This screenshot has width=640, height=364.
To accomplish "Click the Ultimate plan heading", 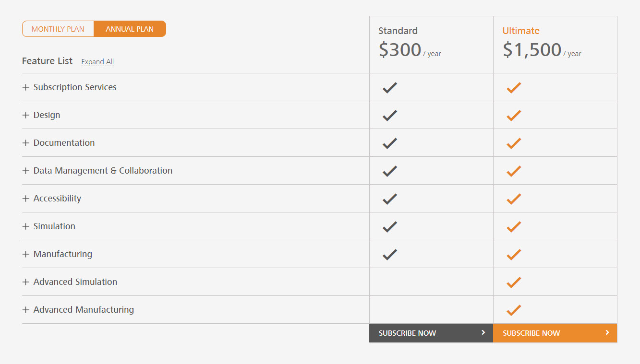I will tap(521, 31).
